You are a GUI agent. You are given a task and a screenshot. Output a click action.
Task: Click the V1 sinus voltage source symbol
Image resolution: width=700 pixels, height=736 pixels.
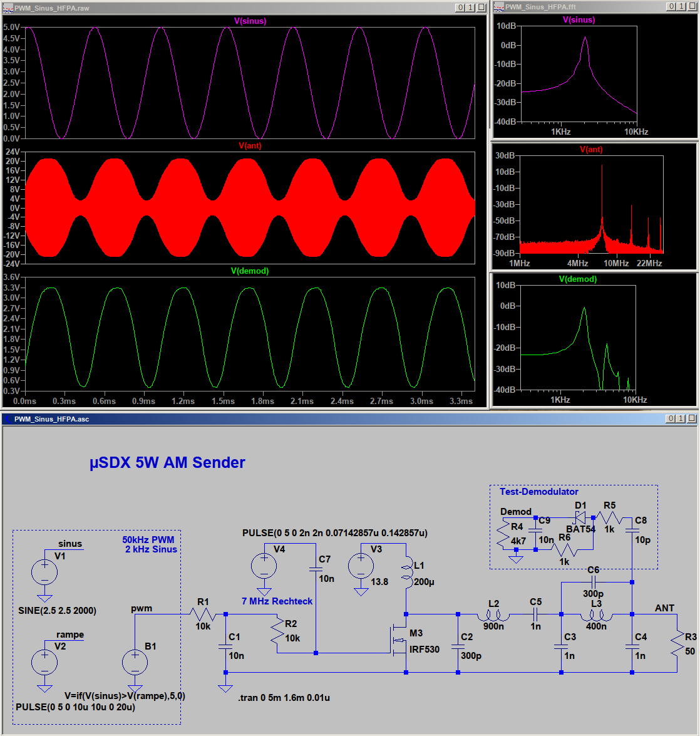point(44,572)
